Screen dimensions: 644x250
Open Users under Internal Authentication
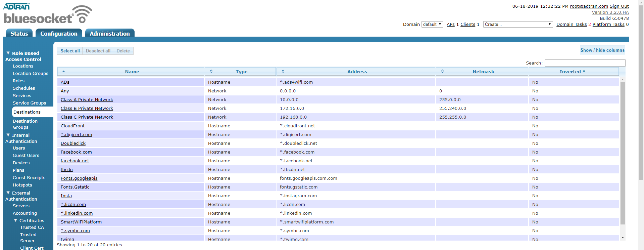point(19,148)
